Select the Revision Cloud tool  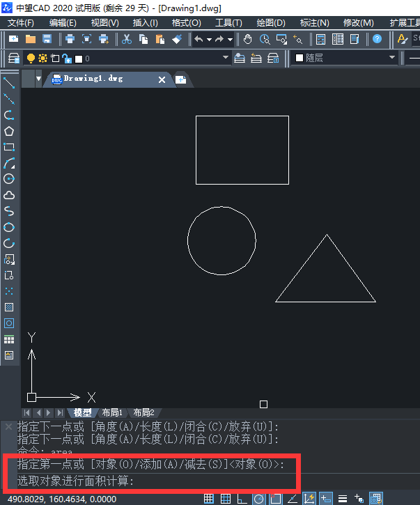point(9,196)
